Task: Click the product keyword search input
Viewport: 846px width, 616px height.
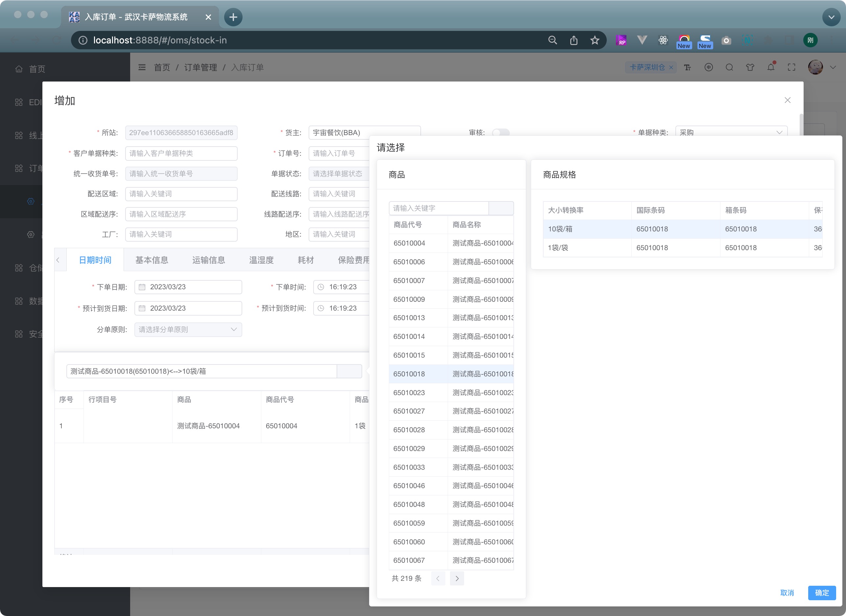Action: 438,208
